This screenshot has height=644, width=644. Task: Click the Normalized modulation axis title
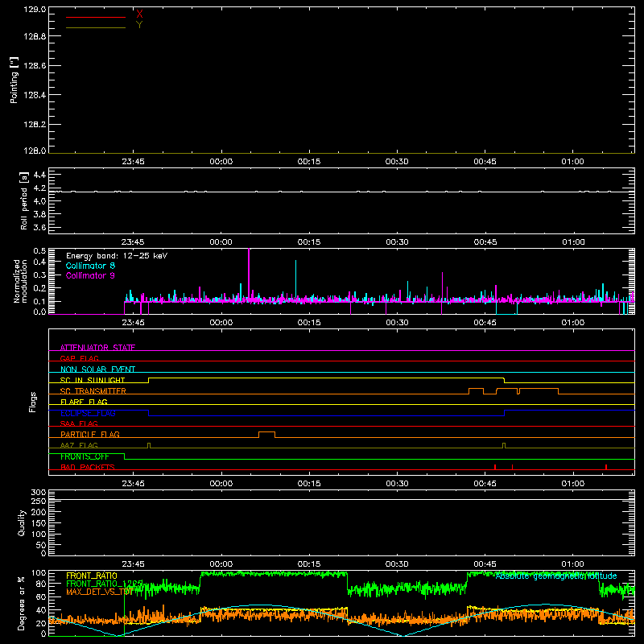(x=20, y=281)
